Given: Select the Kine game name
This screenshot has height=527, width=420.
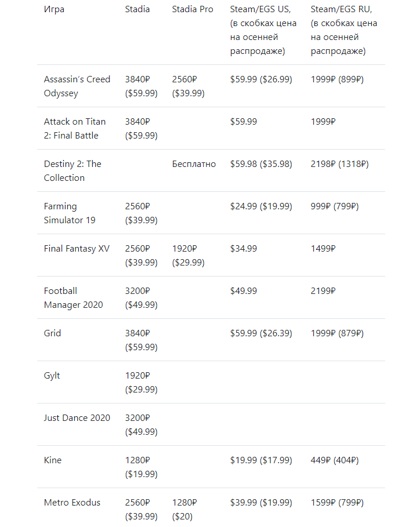Looking at the screenshot, I should 52,460.
